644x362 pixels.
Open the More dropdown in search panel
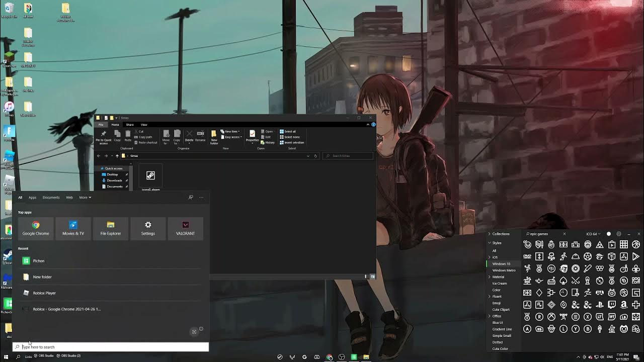pyautogui.click(x=85, y=197)
